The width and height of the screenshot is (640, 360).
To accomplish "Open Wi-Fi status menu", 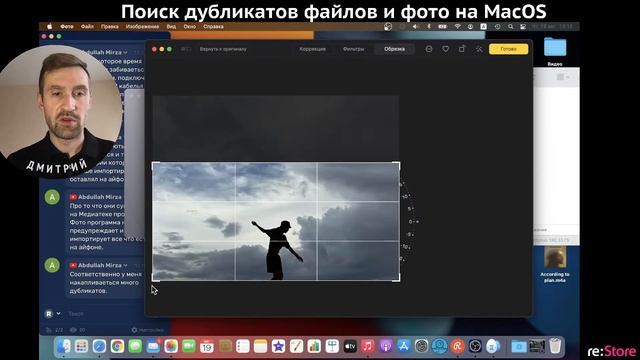I will (x=457, y=27).
